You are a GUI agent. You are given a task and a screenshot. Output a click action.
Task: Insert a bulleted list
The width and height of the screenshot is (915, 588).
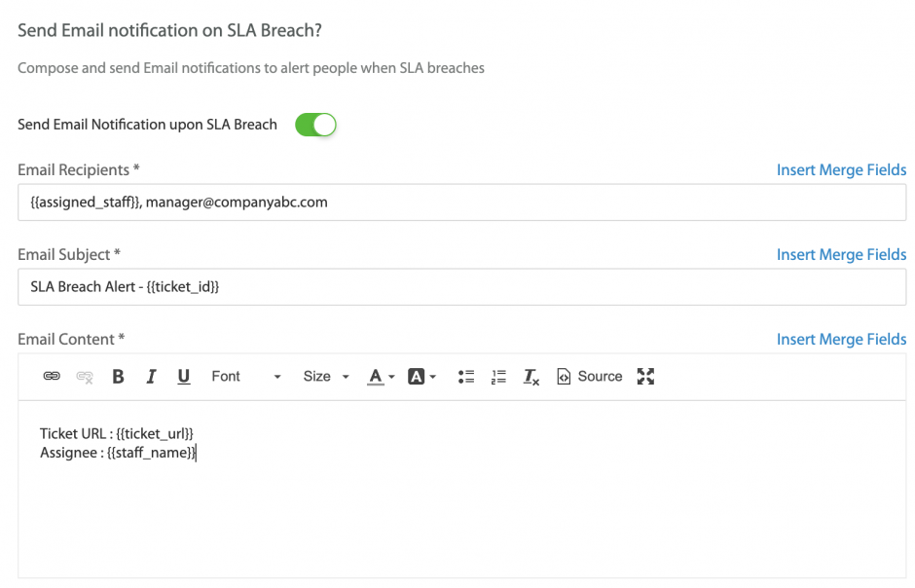coord(466,377)
